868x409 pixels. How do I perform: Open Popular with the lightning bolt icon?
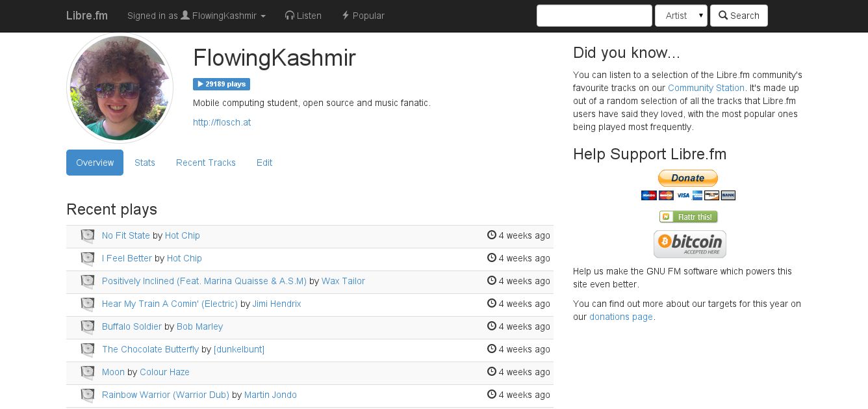click(363, 16)
